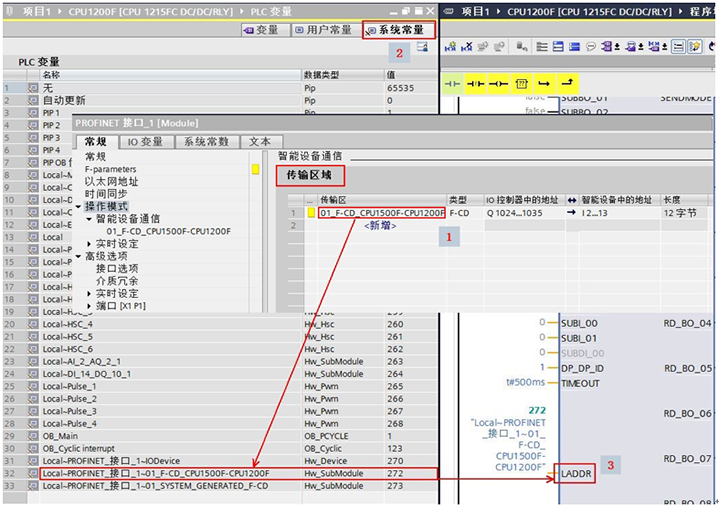
Task: Switch to the 用户常量 tab
Action: 324,30
